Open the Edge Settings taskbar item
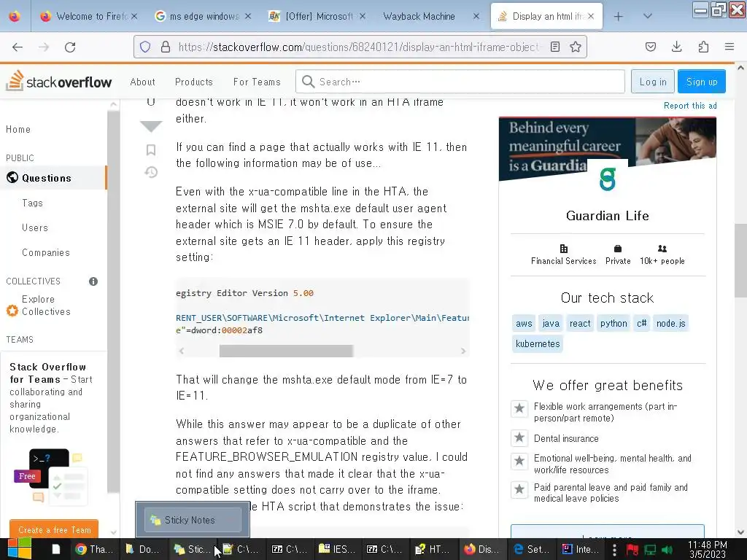Screen dimensions: 747x560 coord(532,550)
